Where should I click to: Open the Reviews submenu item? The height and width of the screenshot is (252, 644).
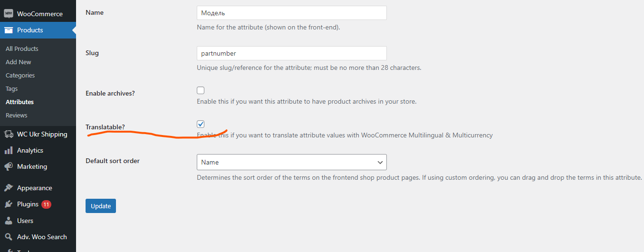17,115
